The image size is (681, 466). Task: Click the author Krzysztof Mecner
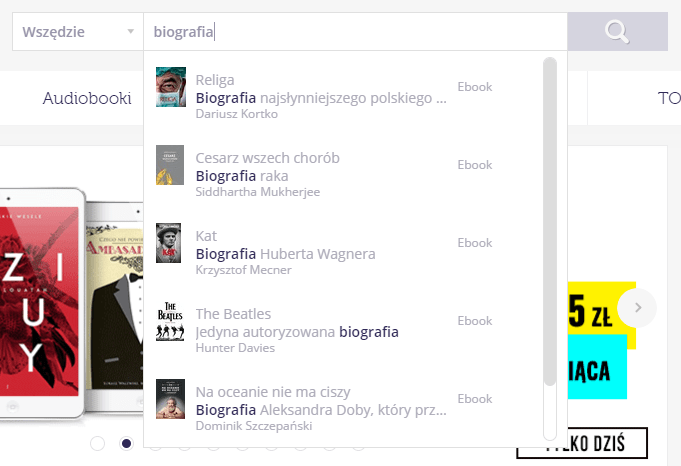243,270
